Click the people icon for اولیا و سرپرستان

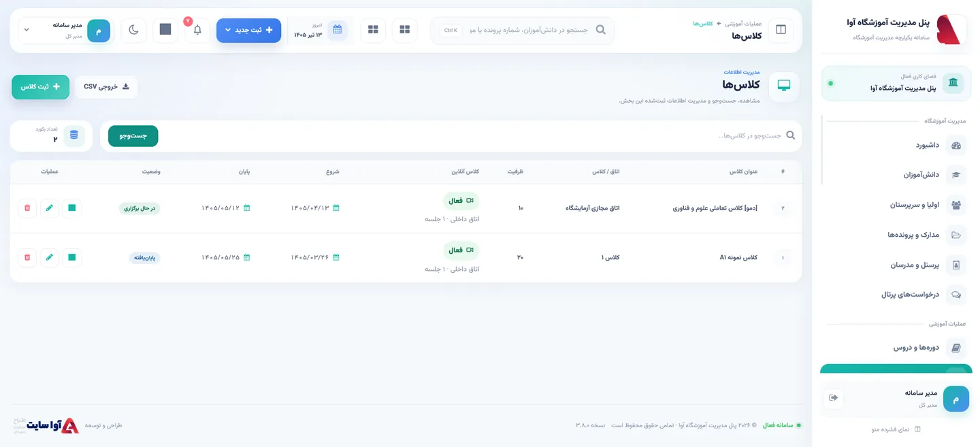pyautogui.click(x=955, y=205)
